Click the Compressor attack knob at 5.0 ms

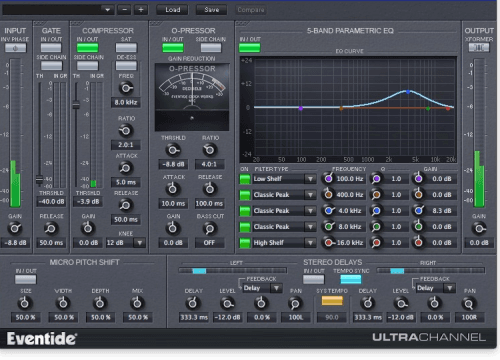click(126, 168)
